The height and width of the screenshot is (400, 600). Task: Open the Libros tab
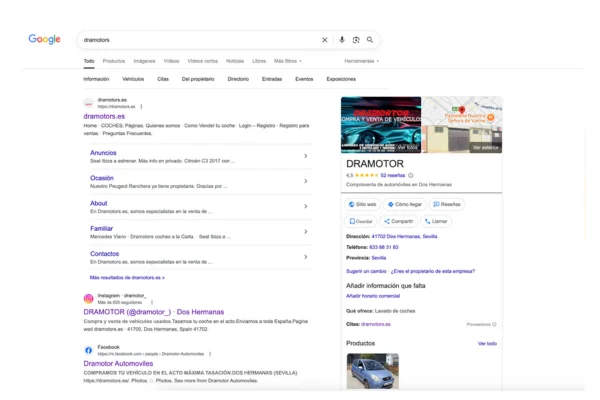[259, 61]
